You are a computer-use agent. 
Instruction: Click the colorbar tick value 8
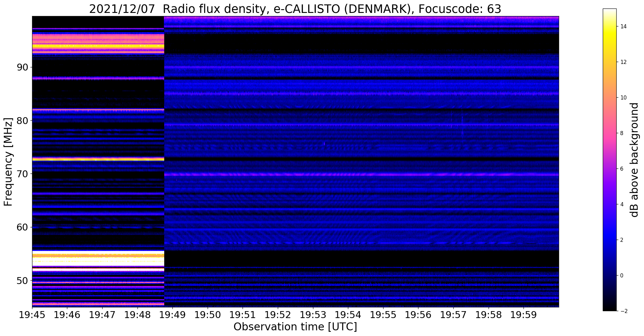[621, 133]
